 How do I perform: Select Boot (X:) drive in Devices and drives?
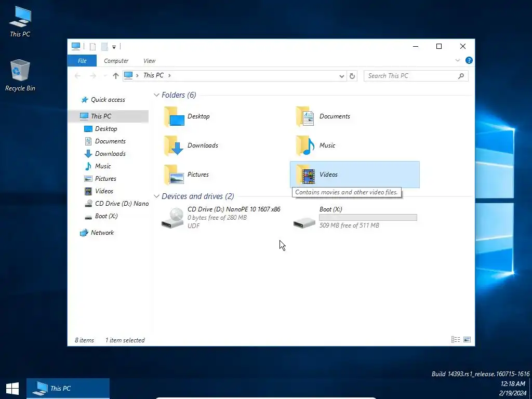pos(355,218)
